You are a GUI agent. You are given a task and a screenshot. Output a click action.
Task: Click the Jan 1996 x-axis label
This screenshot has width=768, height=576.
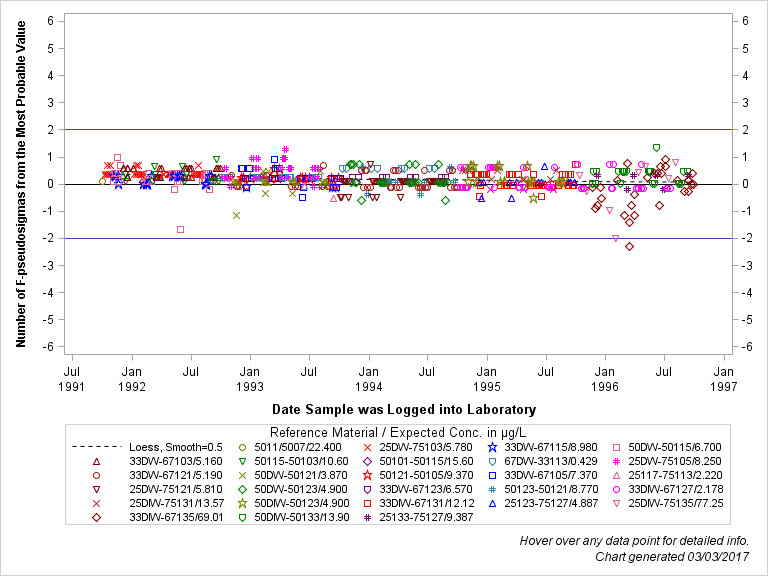tap(605, 379)
